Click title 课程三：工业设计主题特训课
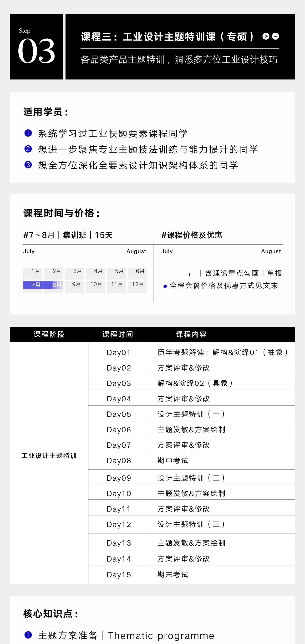Viewport: 305px width, 644px height. coord(167,37)
